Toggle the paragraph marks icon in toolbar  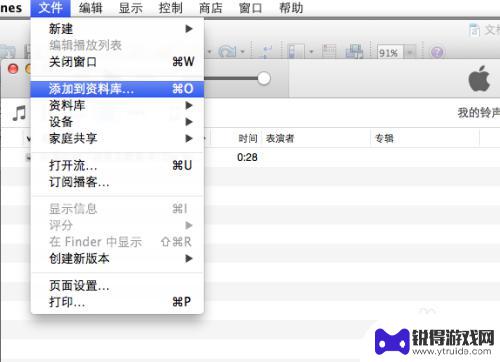click(267, 52)
